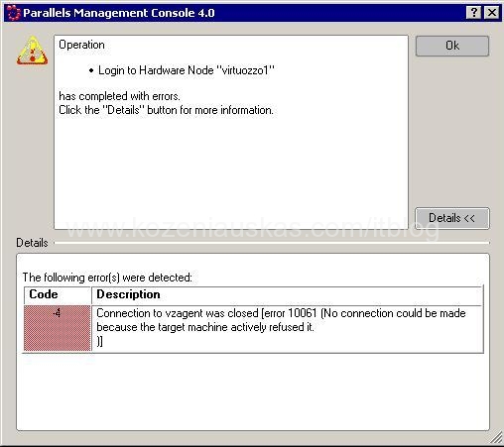The image size is (504, 447).
Task: Select the vzagent connection error description
Action: tap(281, 327)
